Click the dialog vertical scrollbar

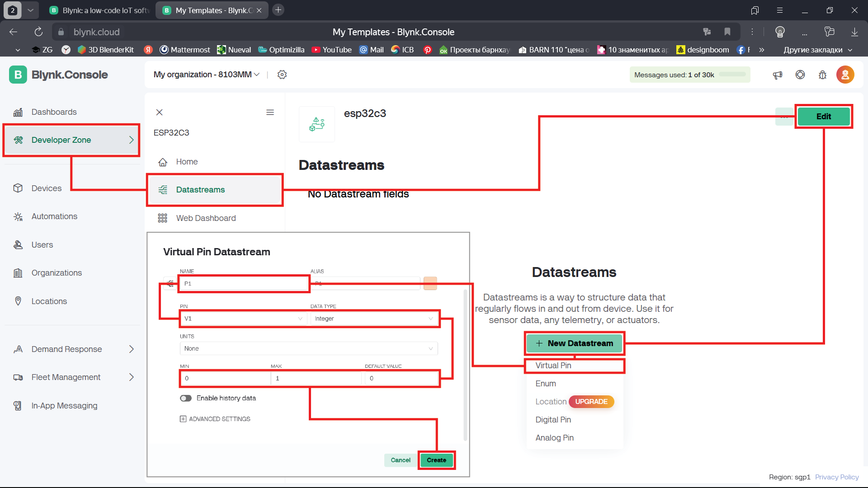(x=465, y=365)
